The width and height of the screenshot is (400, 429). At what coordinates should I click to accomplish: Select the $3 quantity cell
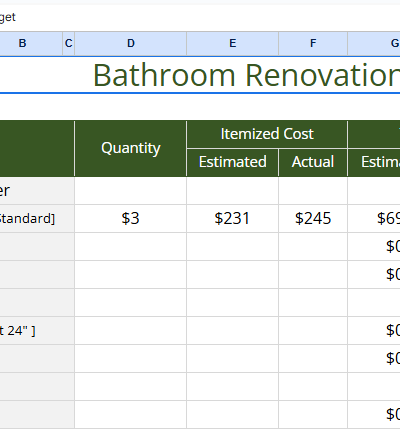click(x=131, y=218)
